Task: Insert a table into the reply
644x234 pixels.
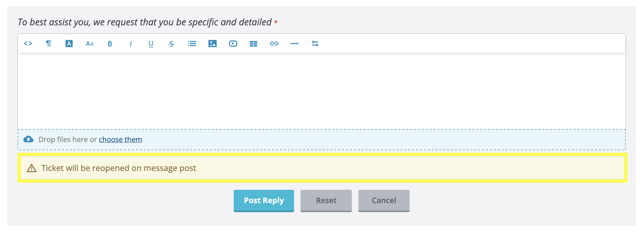Action: (254, 44)
